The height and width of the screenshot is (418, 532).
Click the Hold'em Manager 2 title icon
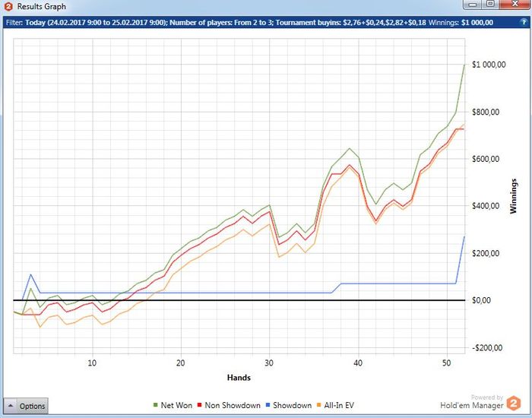(8, 6)
